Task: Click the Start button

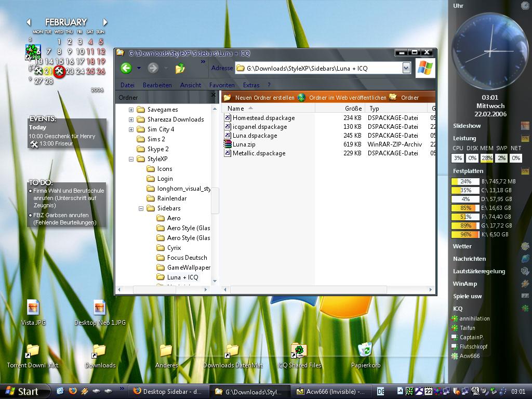Action: (22, 391)
